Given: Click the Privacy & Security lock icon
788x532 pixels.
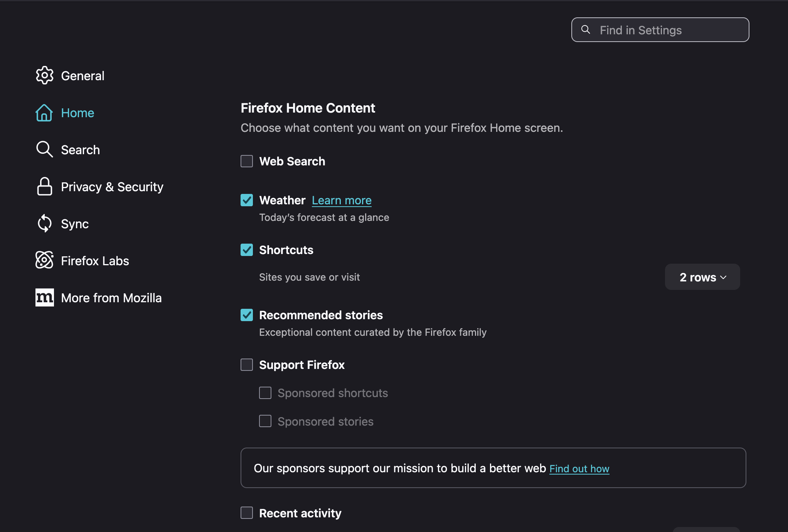Looking at the screenshot, I should tap(44, 187).
